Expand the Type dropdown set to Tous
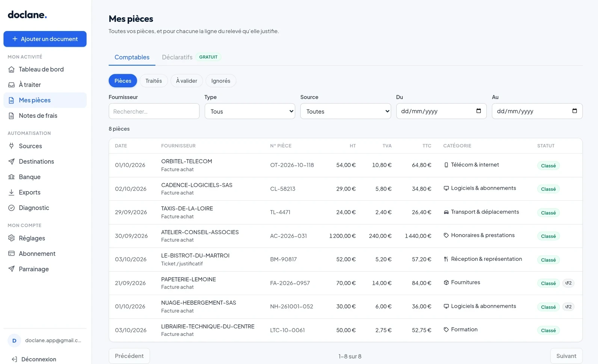The width and height of the screenshot is (598, 364). point(250,111)
